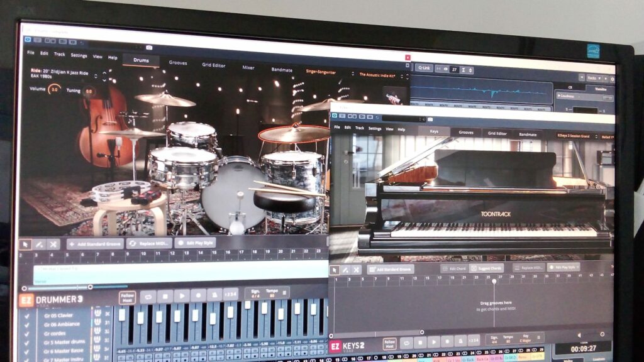Switch to the Grooves tab in EZkeys
The height and width of the screenshot is (362, 644).
[x=466, y=133]
